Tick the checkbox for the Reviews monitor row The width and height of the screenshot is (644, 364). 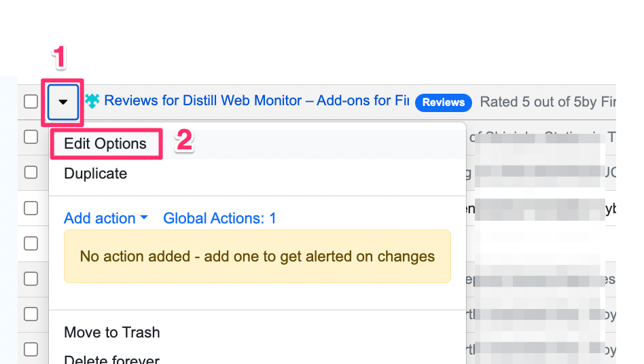pos(31,102)
